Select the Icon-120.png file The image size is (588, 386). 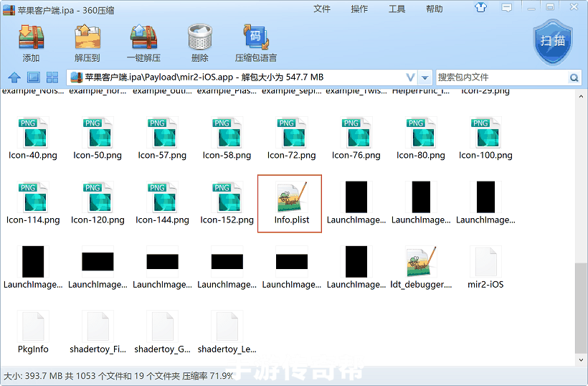pos(98,203)
